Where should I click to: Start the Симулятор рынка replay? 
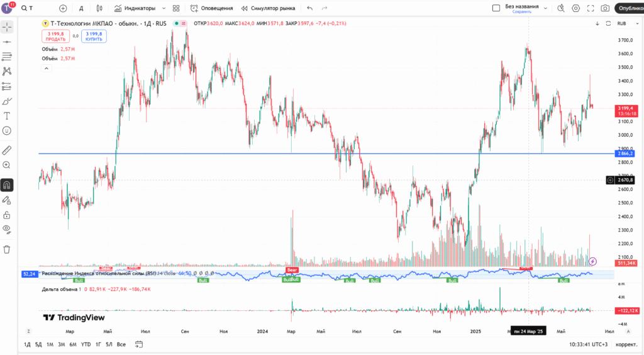click(x=268, y=8)
